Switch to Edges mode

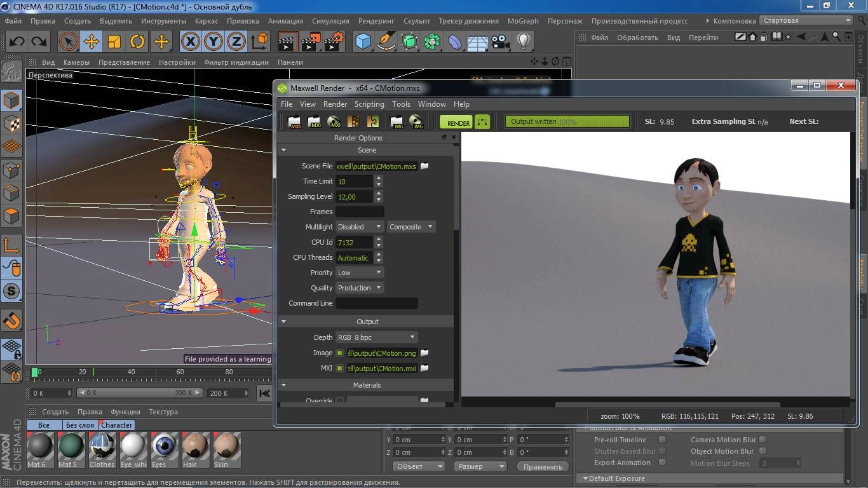pos(11,193)
